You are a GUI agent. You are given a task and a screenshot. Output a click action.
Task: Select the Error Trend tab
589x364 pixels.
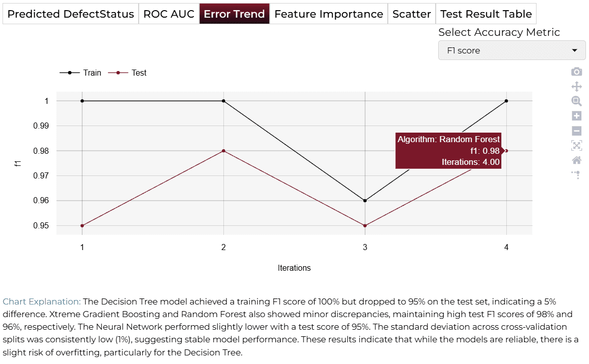coord(234,14)
